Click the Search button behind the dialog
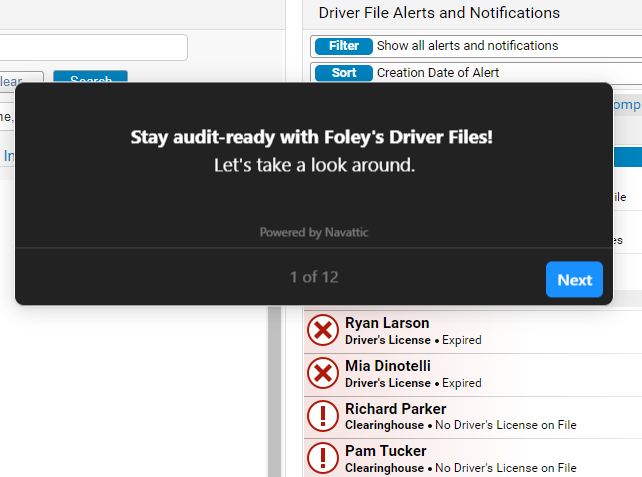Image resolution: width=642 pixels, height=477 pixels. [90, 77]
